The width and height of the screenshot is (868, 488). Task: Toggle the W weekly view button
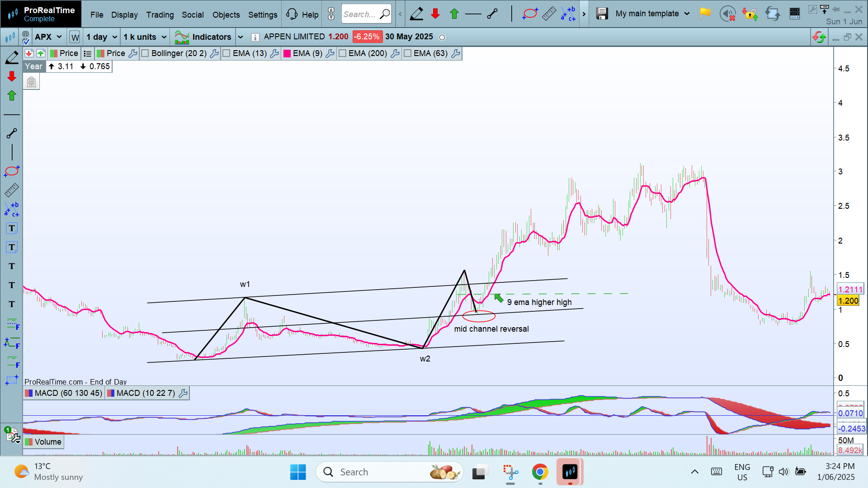pos(75,37)
